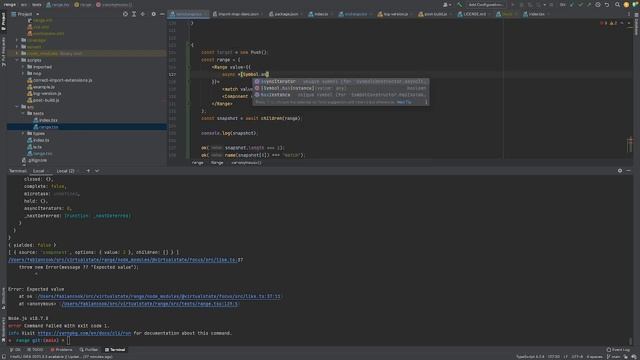Image resolution: width=640 pixels, height=360 pixels.
Task: Click the build hammer icon in toolbar
Action: pyautogui.click(x=460, y=4)
